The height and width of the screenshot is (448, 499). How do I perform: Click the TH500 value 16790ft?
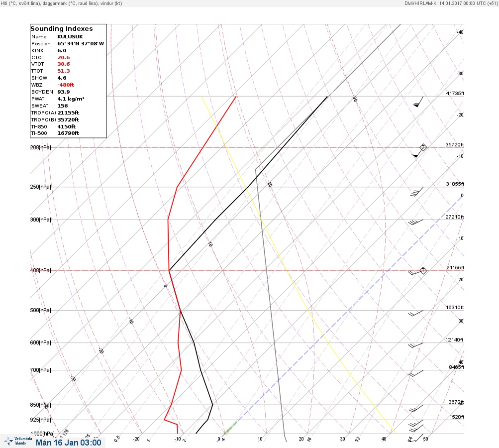tap(68, 133)
